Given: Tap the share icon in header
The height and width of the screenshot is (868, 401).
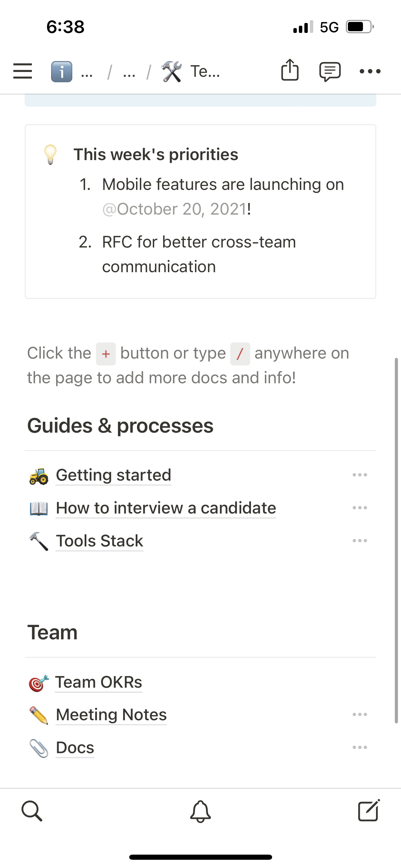Looking at the screenshot, I should (x=290, y=70).
